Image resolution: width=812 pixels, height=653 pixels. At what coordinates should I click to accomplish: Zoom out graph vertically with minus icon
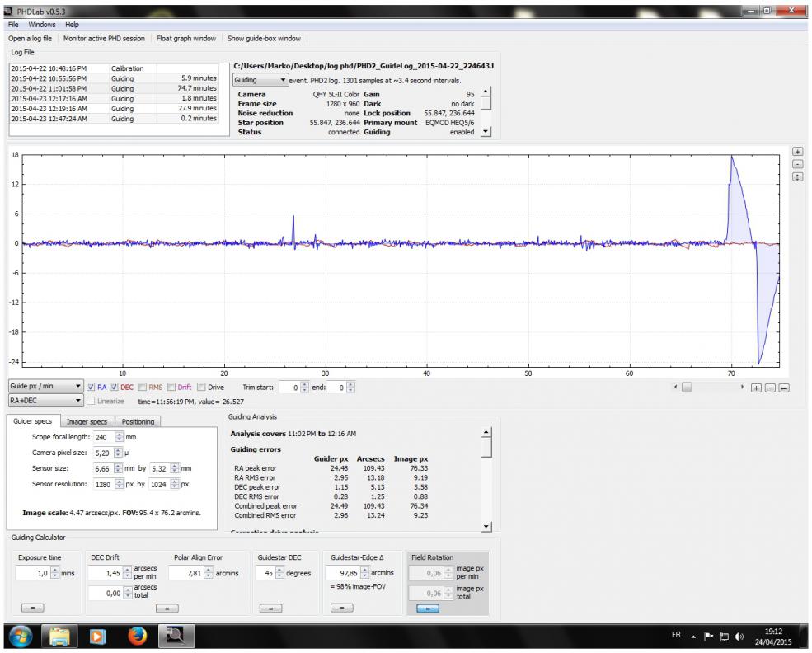pos(797,164)
